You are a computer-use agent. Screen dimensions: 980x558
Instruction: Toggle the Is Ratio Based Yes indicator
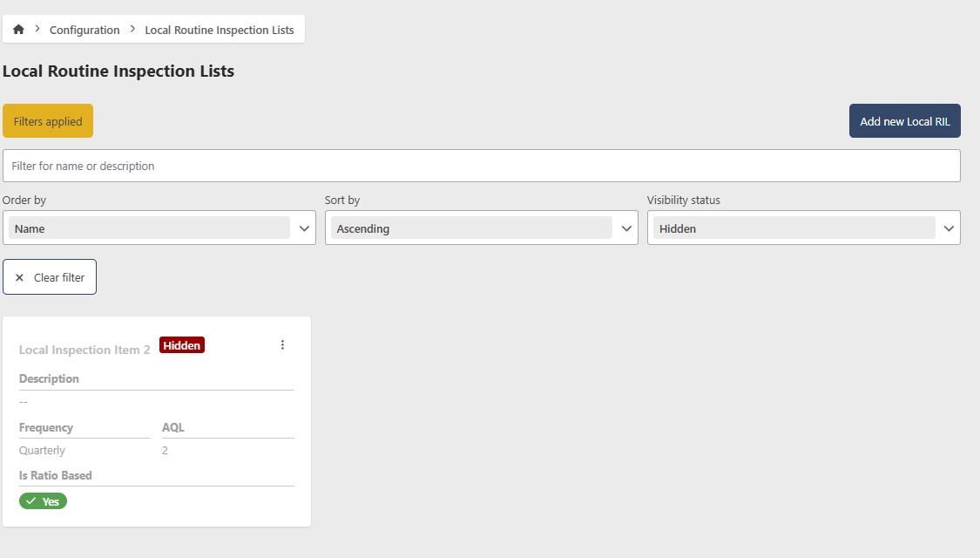[43, 500]
